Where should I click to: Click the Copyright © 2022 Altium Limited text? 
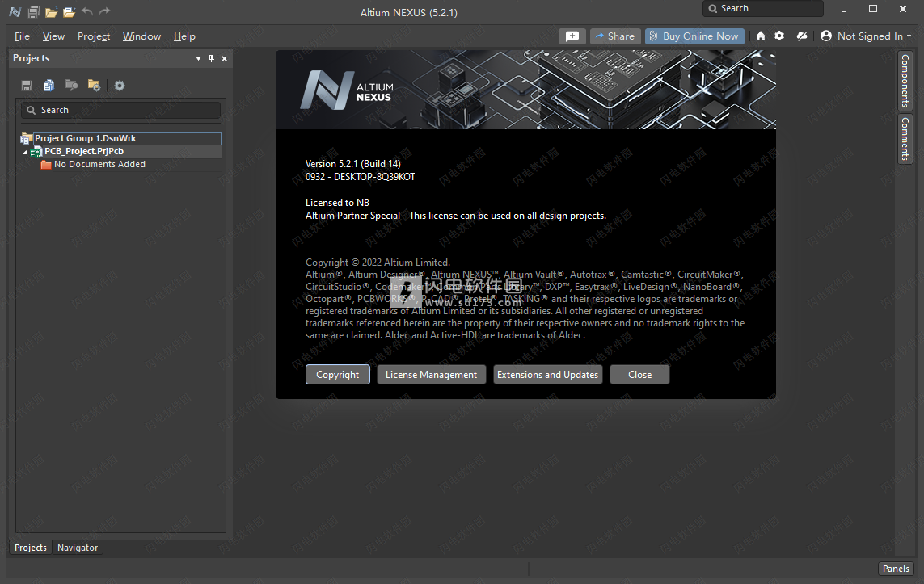pos(378,263)
